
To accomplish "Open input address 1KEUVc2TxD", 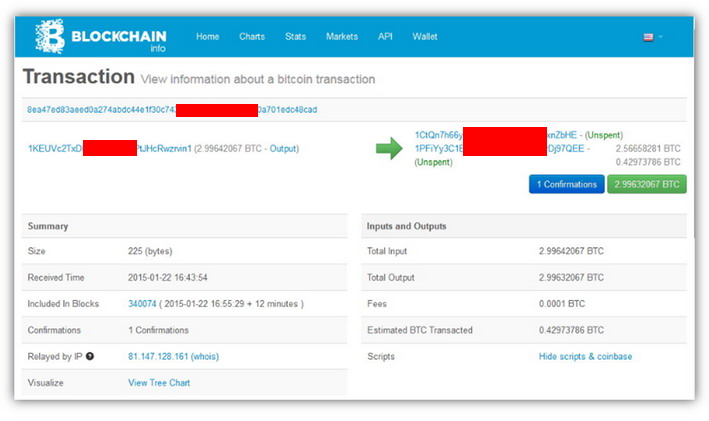I will (110, 148).
